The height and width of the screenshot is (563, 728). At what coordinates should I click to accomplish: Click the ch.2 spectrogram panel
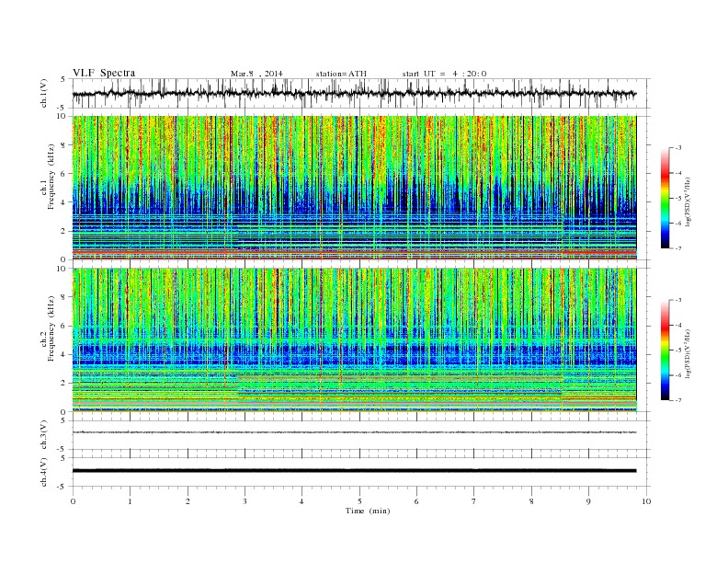(x=355, y=340)
